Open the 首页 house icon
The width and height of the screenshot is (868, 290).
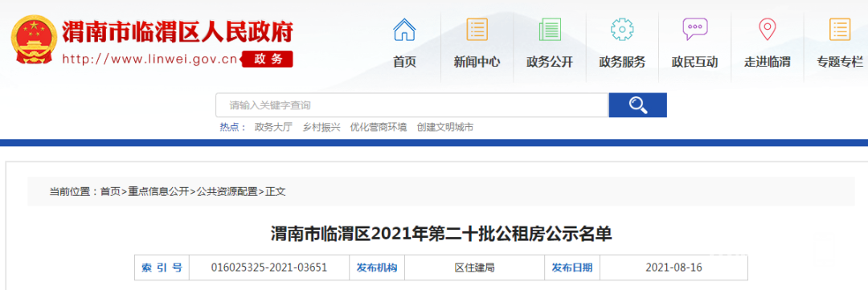[x=404, y=29]
